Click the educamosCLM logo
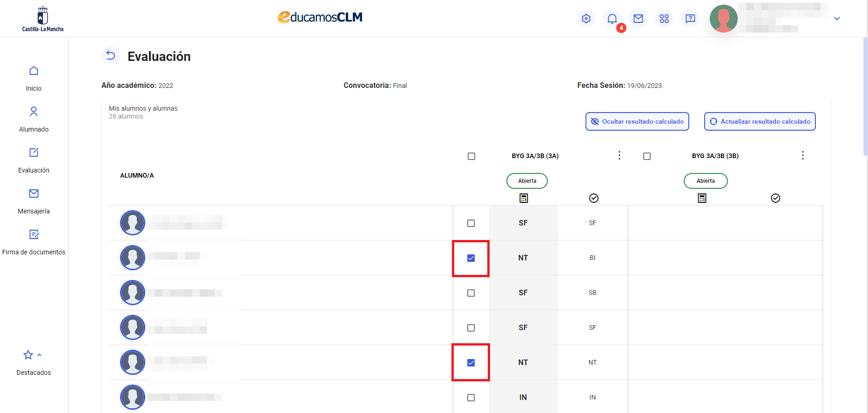Viewport: 868px width, 413px height. point(320,17)
